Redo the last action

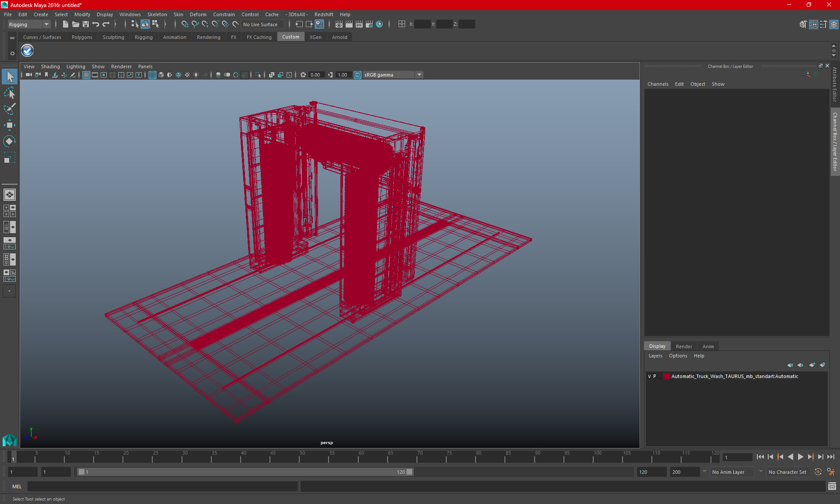click(106, 24)
